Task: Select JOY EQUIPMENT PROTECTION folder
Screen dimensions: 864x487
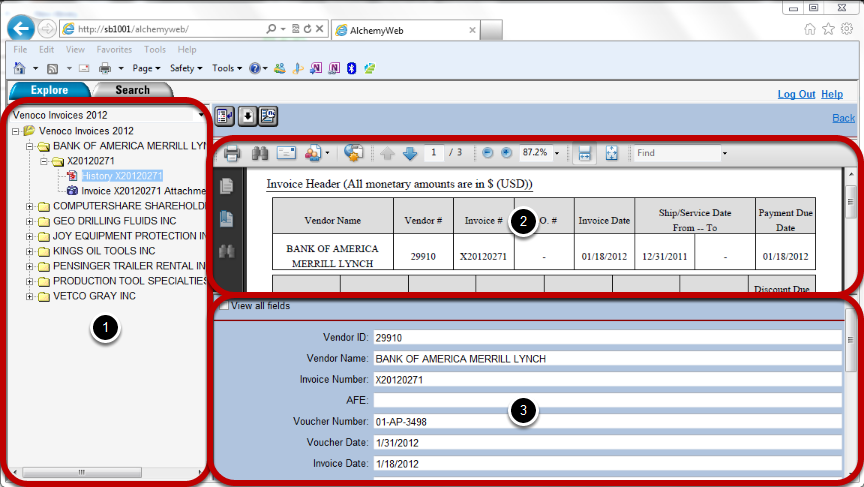Action: pyautogui.click(x=129, y=236)
